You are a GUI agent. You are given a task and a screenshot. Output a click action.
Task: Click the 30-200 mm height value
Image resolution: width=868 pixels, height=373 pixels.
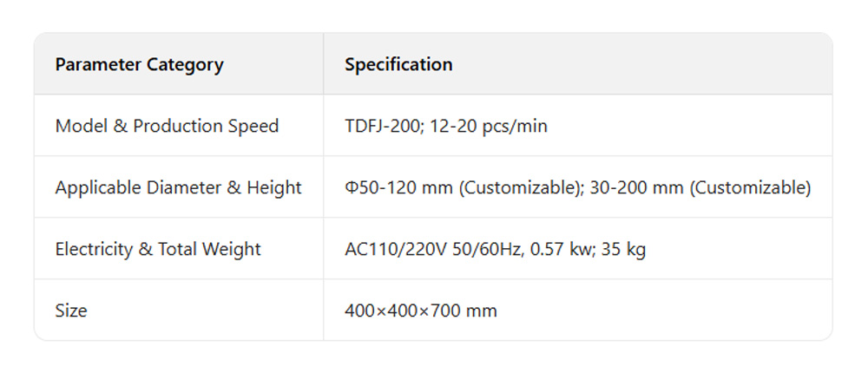636,187
